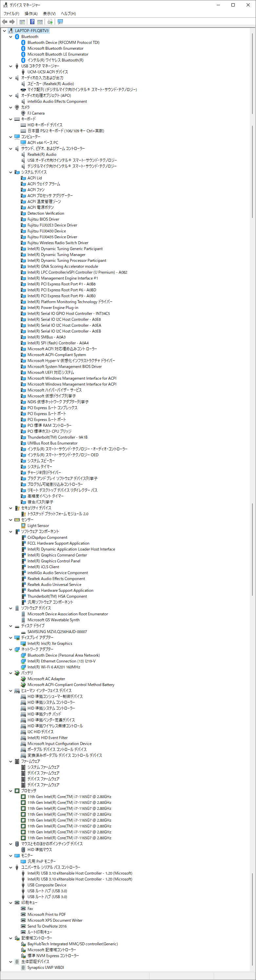Click the HID 準拠マウス mouse icon
The width and height of the screenshot is (256, 980).
tap(23, 849)
